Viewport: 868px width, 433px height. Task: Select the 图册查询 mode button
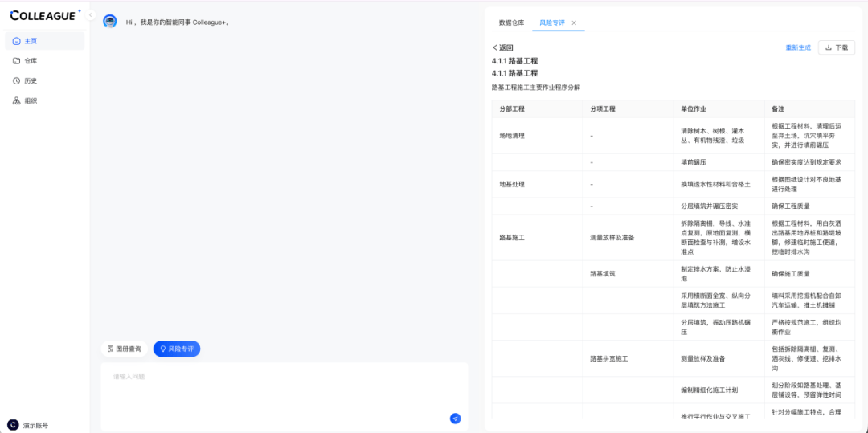point(125,349)
